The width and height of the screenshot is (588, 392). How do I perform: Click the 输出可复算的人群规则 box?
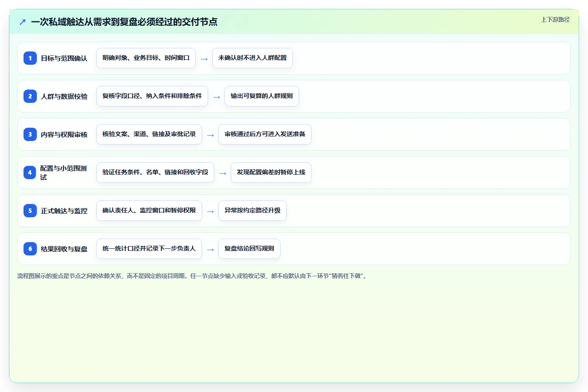[262, 96]
